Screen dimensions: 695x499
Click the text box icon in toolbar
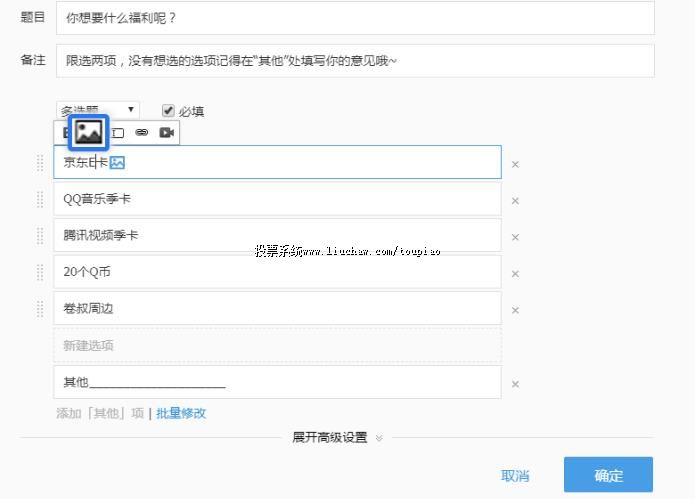pos(118,133)
